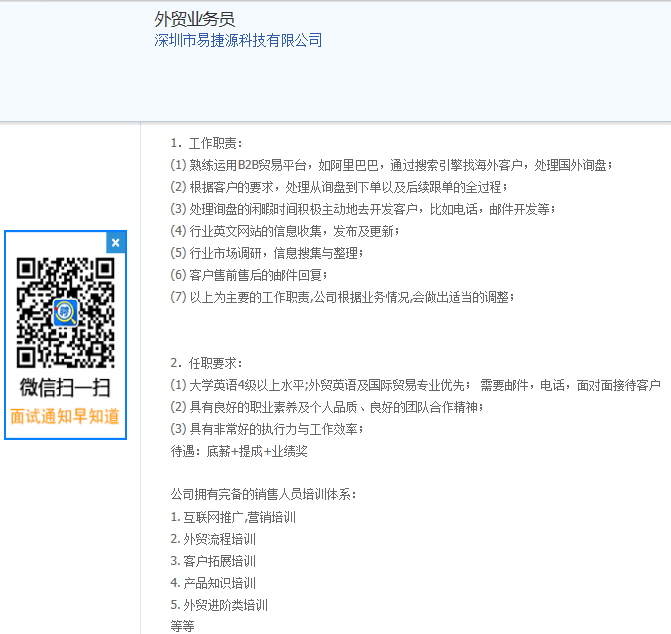Click the line 公司拥有完备的销售人员培训体系
671x634 pixels.
pos(263,495)
